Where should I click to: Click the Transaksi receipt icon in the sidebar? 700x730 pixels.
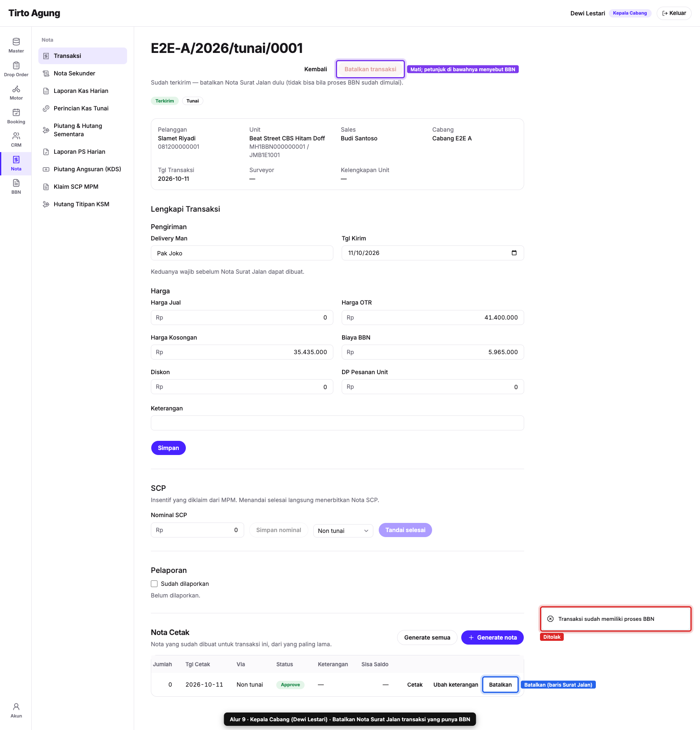pos(46,56)
